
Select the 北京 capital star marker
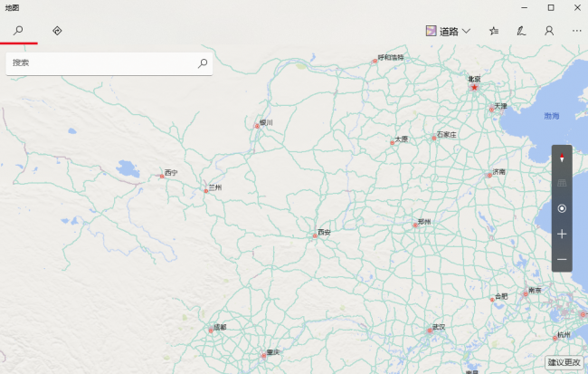tap(474, 88)
